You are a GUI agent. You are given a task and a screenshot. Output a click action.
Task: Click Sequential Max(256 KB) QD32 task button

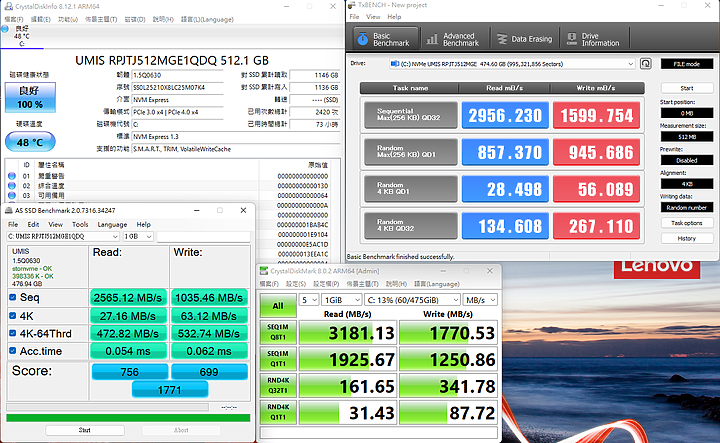coord(411,114)
